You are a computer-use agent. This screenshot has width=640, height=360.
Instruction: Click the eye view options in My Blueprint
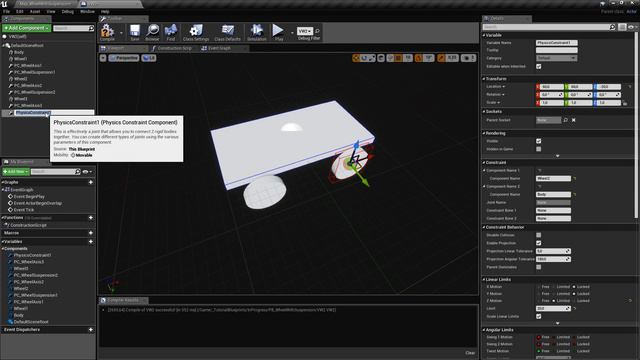pos(87,172)
